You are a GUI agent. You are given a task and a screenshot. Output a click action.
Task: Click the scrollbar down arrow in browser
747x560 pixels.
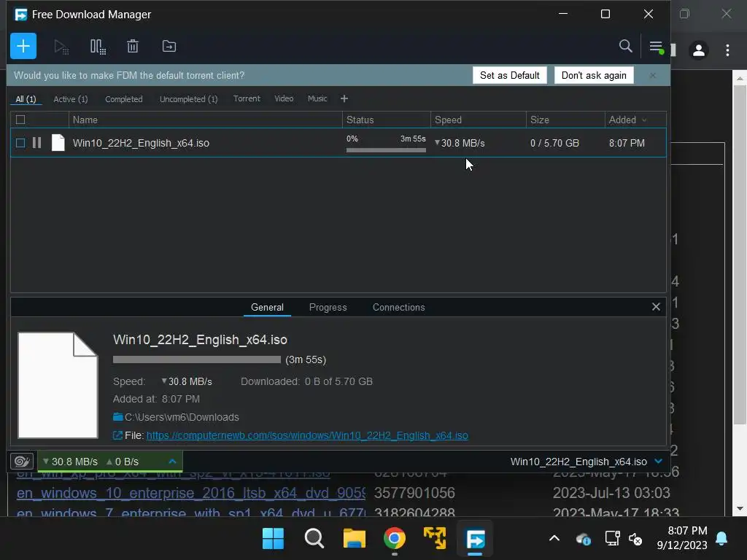[740, 508]
